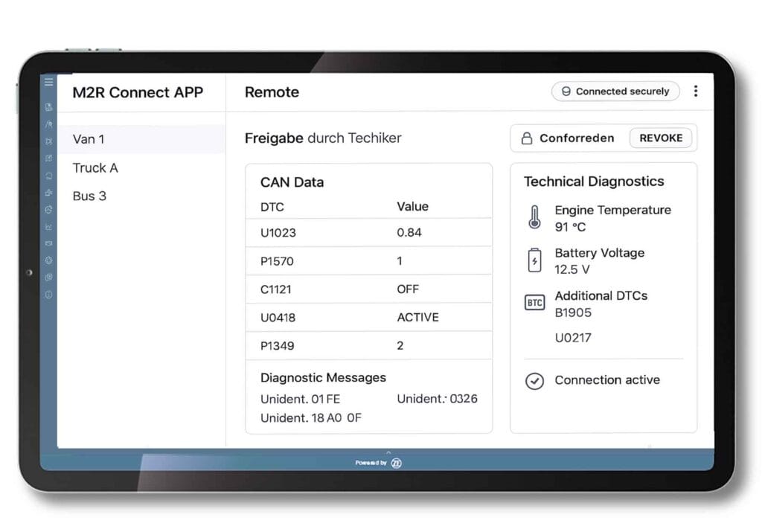Open the three-dot overflow menu

tap(696, 90)
